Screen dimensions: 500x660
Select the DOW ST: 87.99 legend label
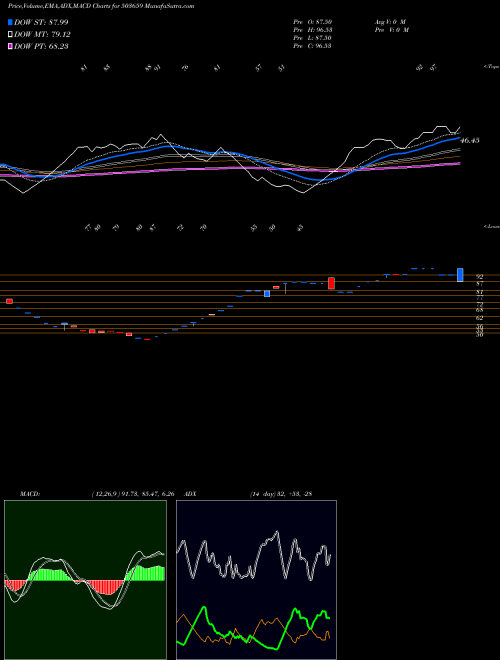(x=41, y=22)
